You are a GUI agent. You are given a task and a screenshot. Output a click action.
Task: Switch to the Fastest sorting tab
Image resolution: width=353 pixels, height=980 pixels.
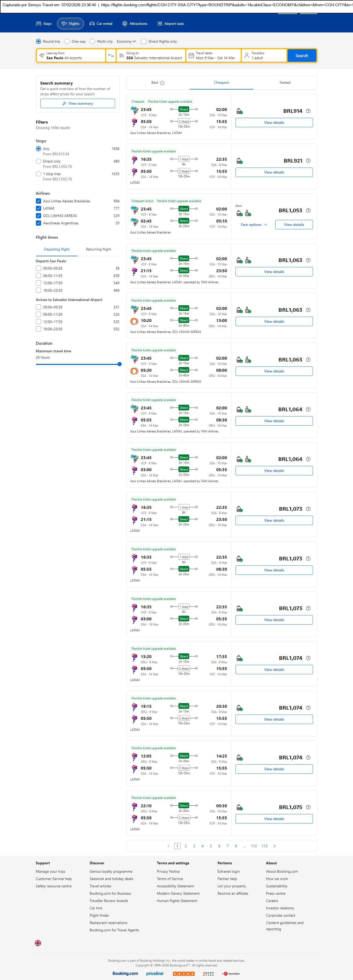point(285,82)
